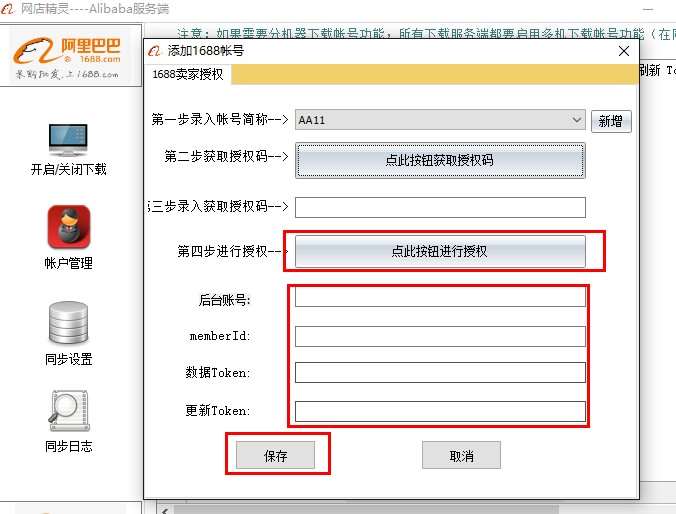Focus the authorization code input field

click(x=440, y=207)
